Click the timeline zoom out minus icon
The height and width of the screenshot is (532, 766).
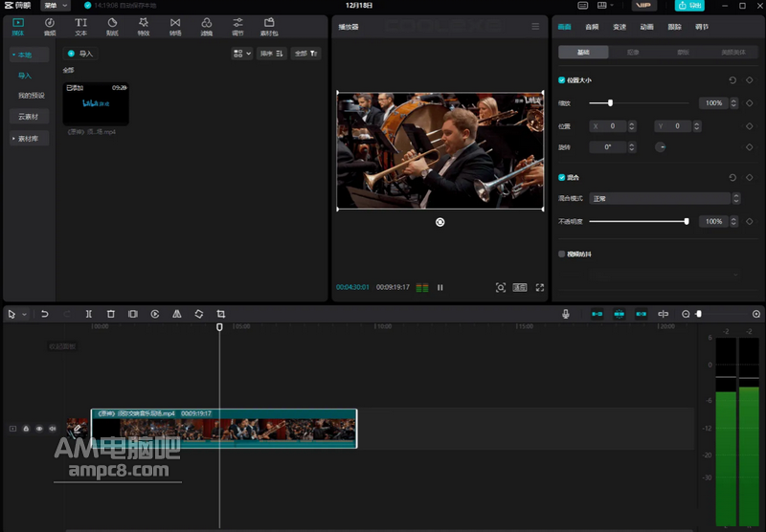click(686, 314)
